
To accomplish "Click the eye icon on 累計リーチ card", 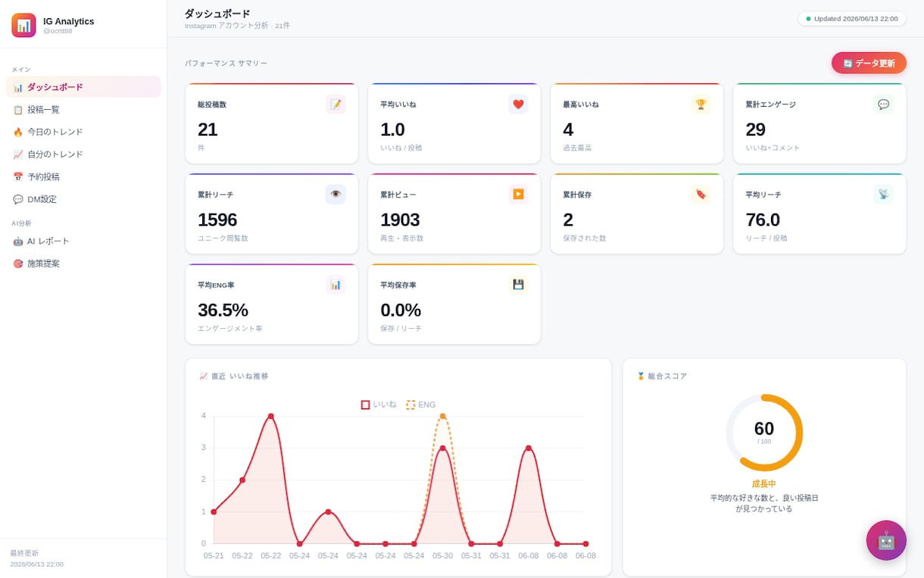I will click(336, 195).
